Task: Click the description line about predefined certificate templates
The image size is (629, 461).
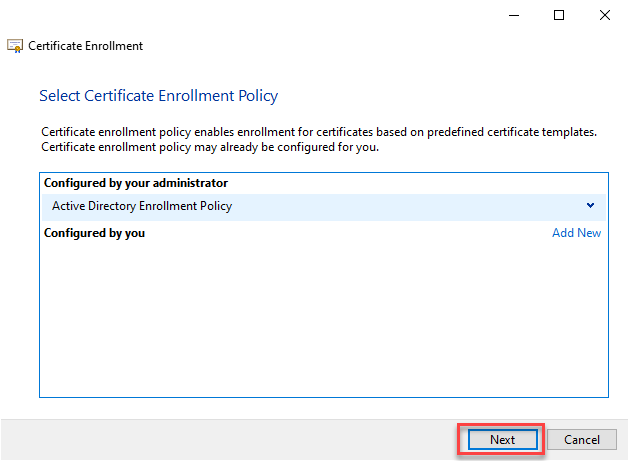Action: 318,132
